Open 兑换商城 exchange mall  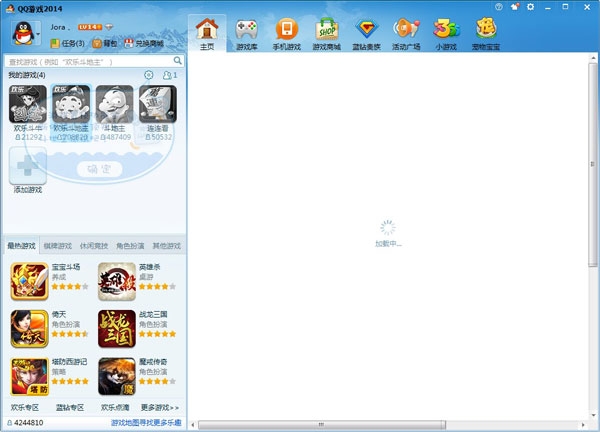(144, 44)
